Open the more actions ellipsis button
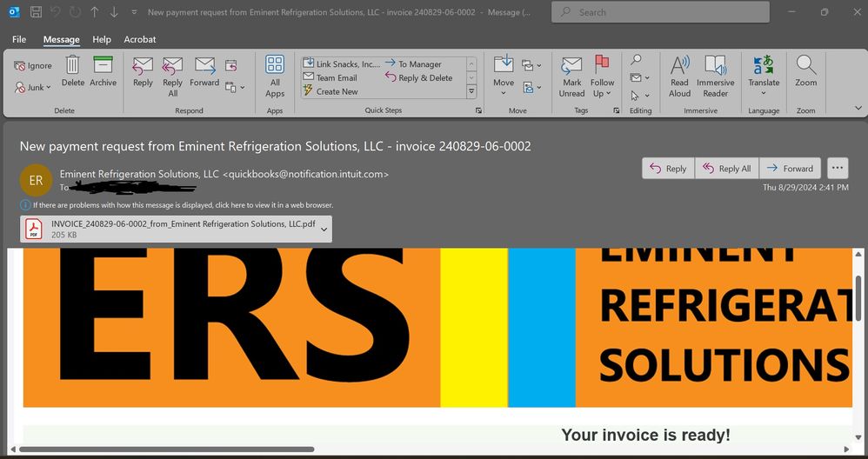This screenshot has height=459, width=868. pyautogui.click(x=837, y=168)
